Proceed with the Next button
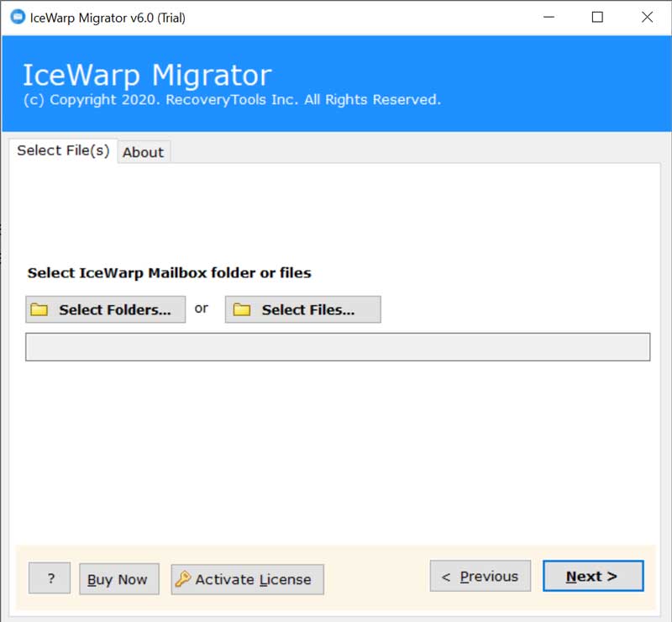Viewport: 672px width, 622px height. 593,576
